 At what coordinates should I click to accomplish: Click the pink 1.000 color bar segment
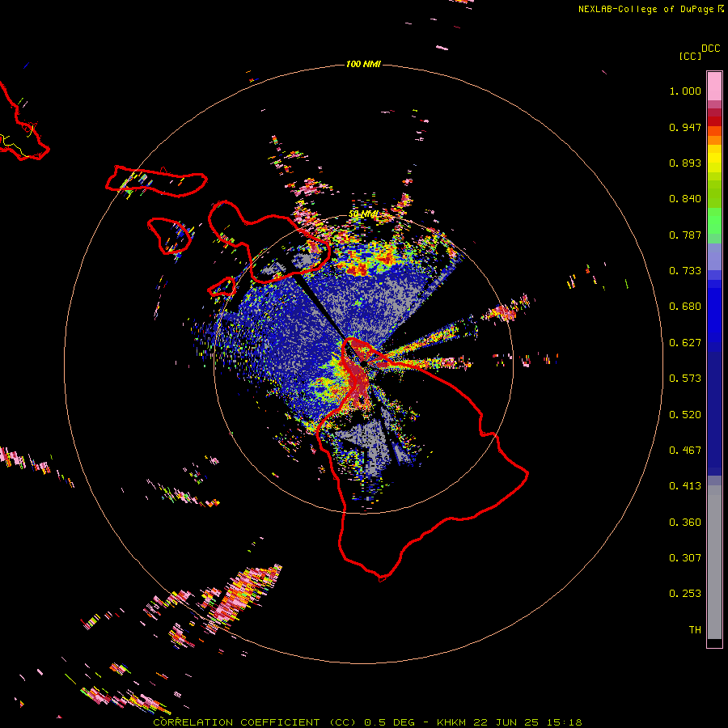714,87
